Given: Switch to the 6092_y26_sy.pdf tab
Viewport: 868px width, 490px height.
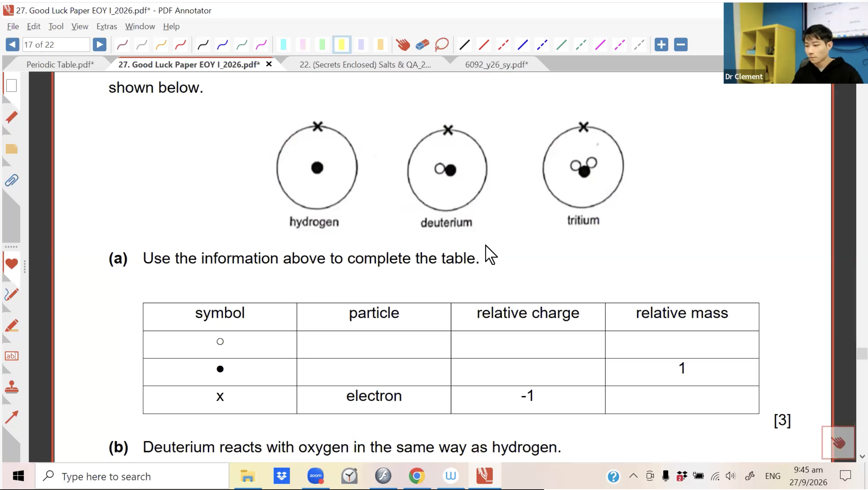Looking at the screenshot, I should click(497, 64).
